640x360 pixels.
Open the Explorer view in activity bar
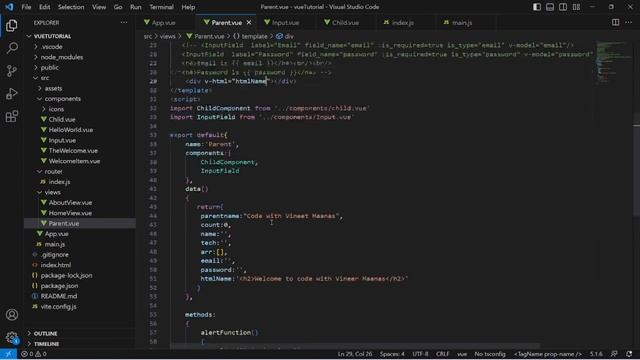point(12,25)
